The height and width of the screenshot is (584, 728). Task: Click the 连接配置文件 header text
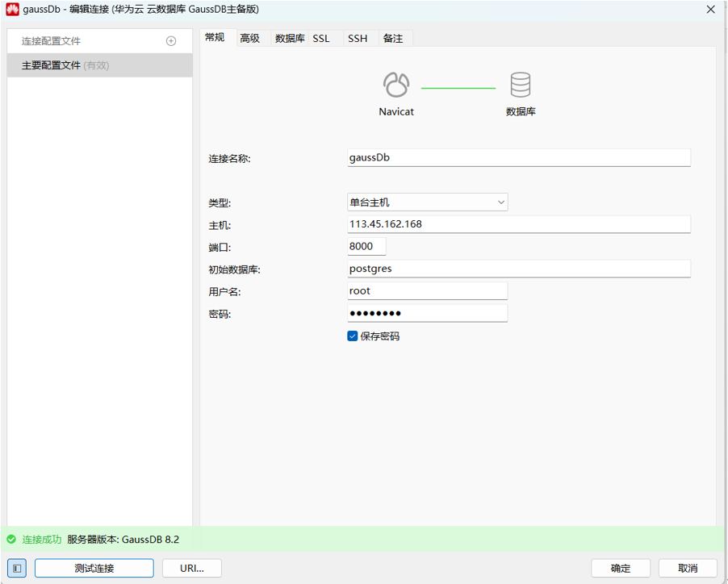tap(51, 41)
